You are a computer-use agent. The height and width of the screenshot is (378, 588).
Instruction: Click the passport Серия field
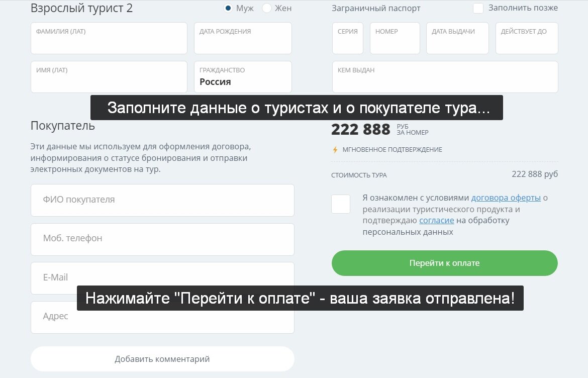click(347, 38)
